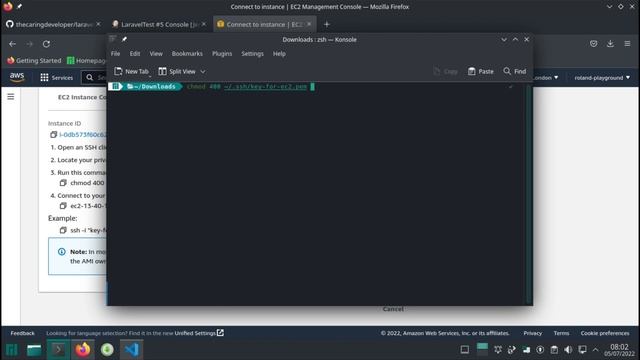Image resolution: width=640 pixels, height=360 pixels.
Task: Close the LaravelTest #5 Console tab
Action: coord(204,24)
